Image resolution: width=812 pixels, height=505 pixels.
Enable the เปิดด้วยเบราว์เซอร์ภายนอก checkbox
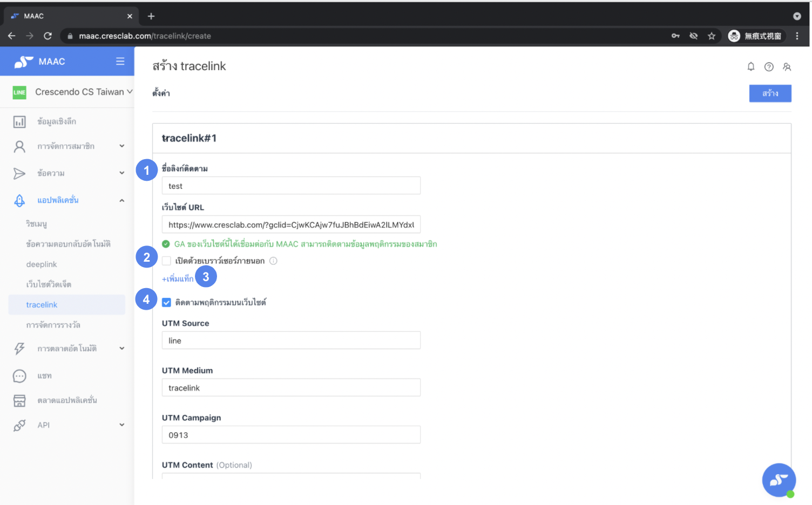pos(167,261)
